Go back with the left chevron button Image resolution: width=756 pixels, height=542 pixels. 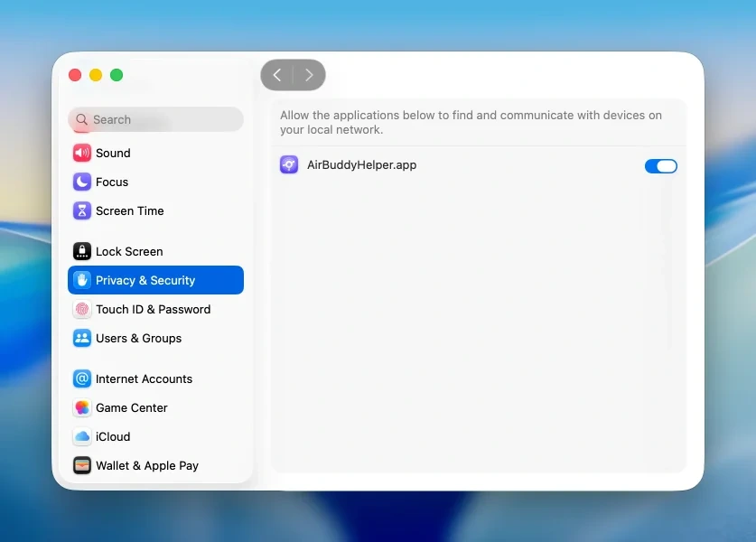pyautogui.click(x=277, y=75)
